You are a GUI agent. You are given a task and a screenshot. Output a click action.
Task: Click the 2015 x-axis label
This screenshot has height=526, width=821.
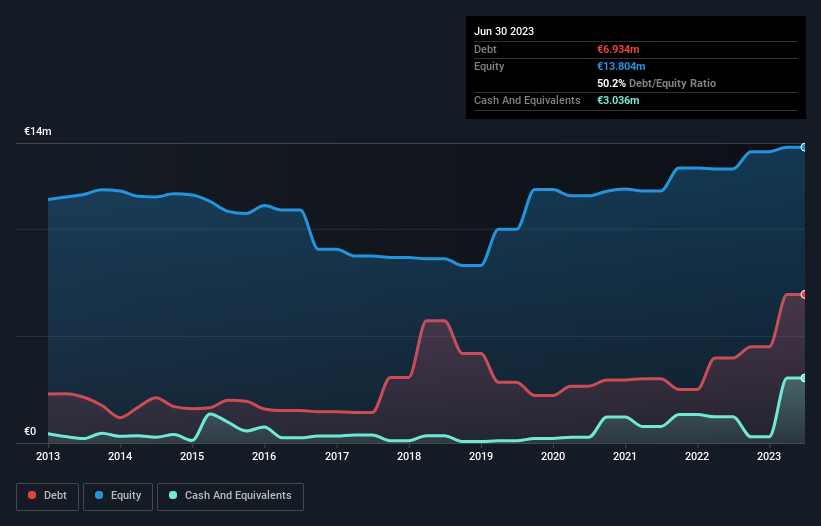click(192, 456)
